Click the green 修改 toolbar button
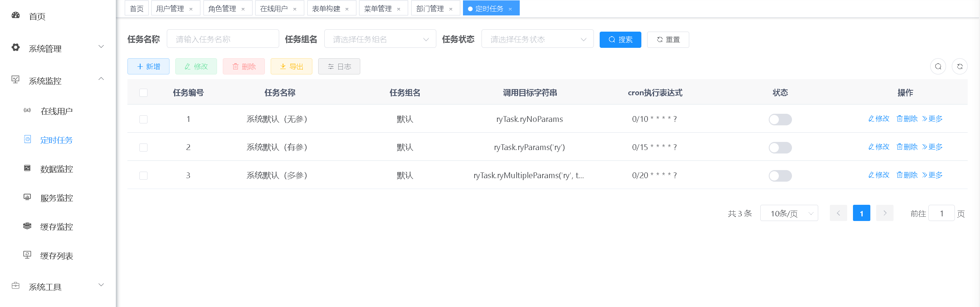This screenshot has width=980, height=307. tap(196, 66)
